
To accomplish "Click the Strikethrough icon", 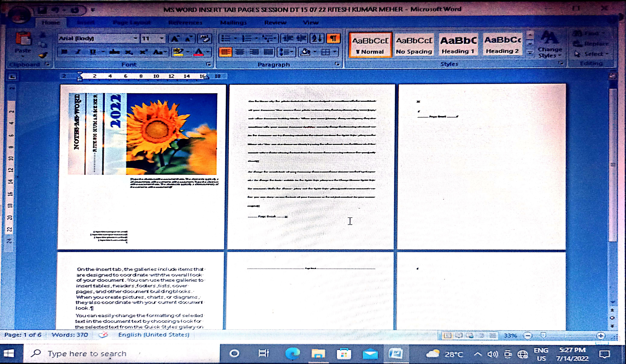I will [114, 52].
